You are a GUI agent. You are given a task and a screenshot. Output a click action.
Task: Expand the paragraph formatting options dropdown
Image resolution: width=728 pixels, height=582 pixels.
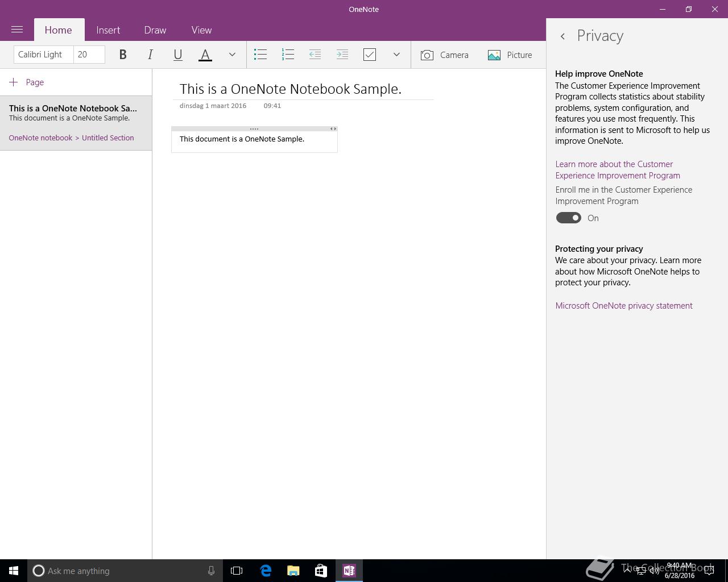pos(396,55)
